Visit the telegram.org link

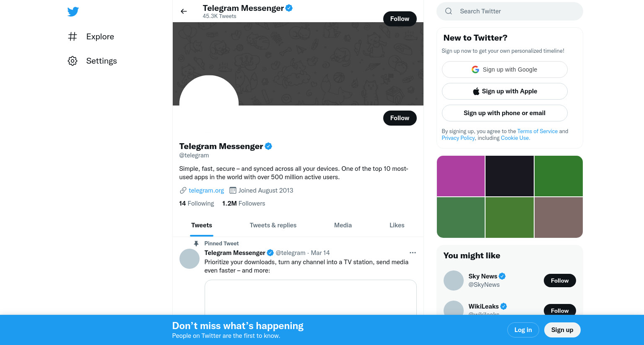tap(206, 191)
